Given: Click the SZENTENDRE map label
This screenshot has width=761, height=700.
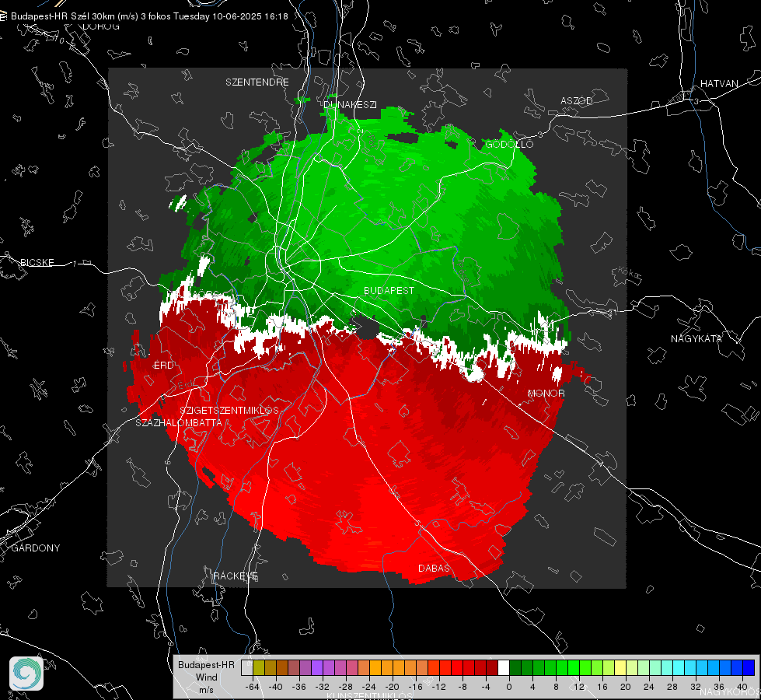Looking at the screenshot, I should [x=257, y=82].
